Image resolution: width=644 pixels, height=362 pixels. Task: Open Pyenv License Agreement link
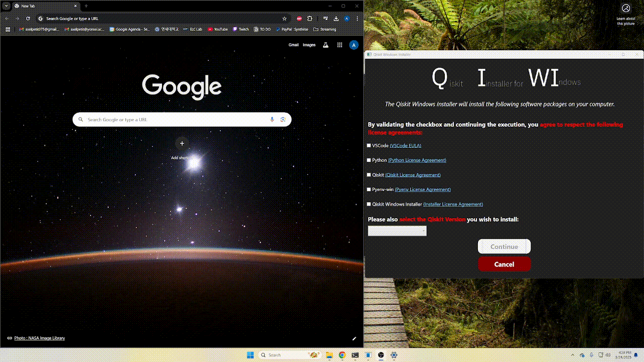tap(423, 190)
